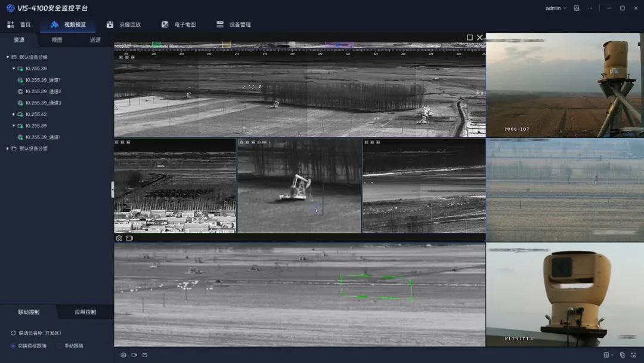Click the download icon beside admin

(x=576, y=8)
